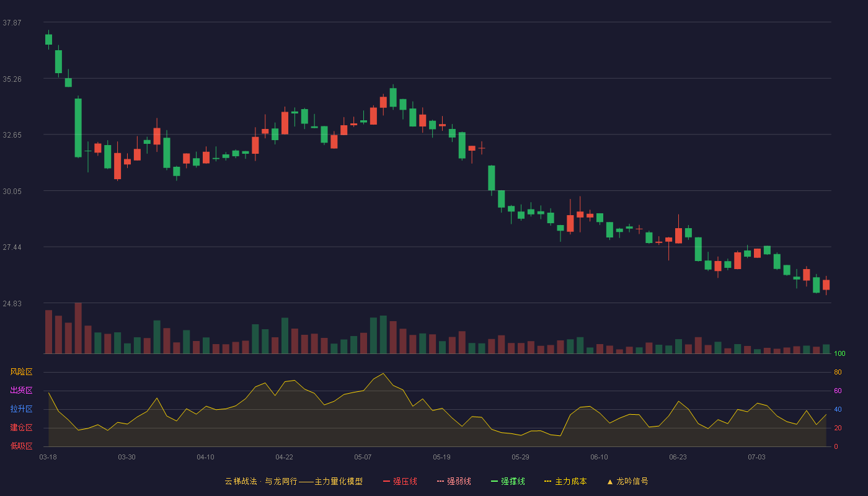Screen dimensions: 868x496
Task: Click the 05-29 date label
Action: 520,457
